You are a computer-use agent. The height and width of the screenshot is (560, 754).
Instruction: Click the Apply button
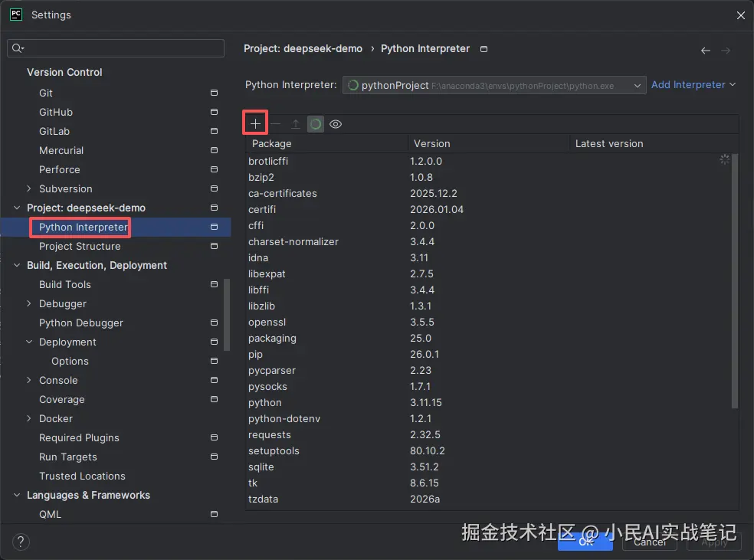pyautogui.click(x=714, y=542)
